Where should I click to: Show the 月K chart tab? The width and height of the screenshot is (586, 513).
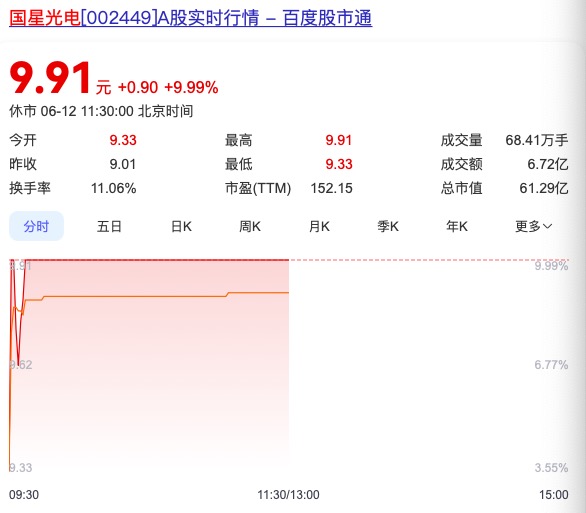pyautogui.click(x=319, y=226)
